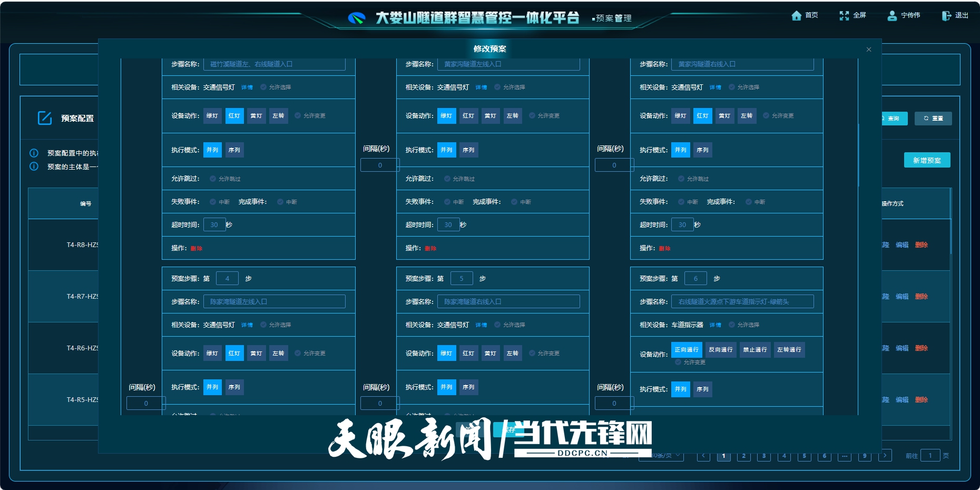This screenshot has width=980, height=490.
Task: Jump to page 9 in pagination
Action: coord(865,456)
